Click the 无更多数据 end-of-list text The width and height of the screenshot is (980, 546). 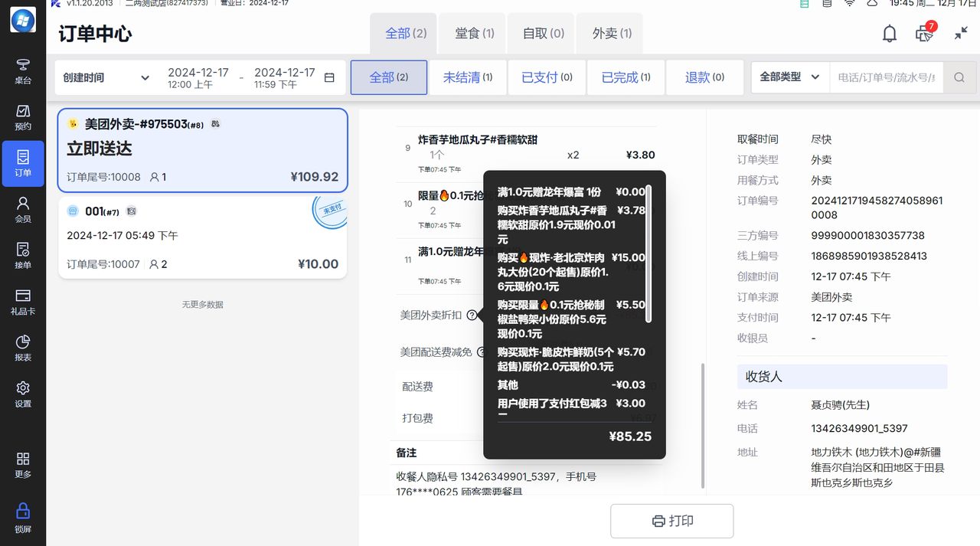(203, 304)
